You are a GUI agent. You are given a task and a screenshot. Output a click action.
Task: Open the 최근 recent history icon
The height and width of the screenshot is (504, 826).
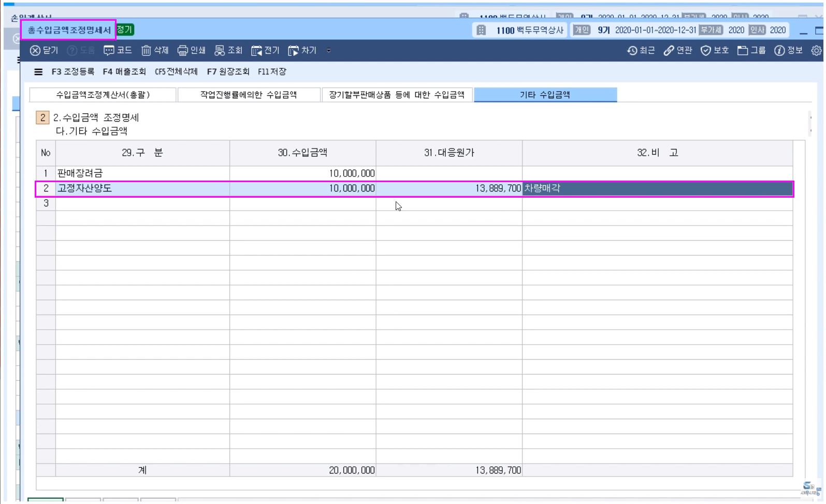click(x=632, y=51)
